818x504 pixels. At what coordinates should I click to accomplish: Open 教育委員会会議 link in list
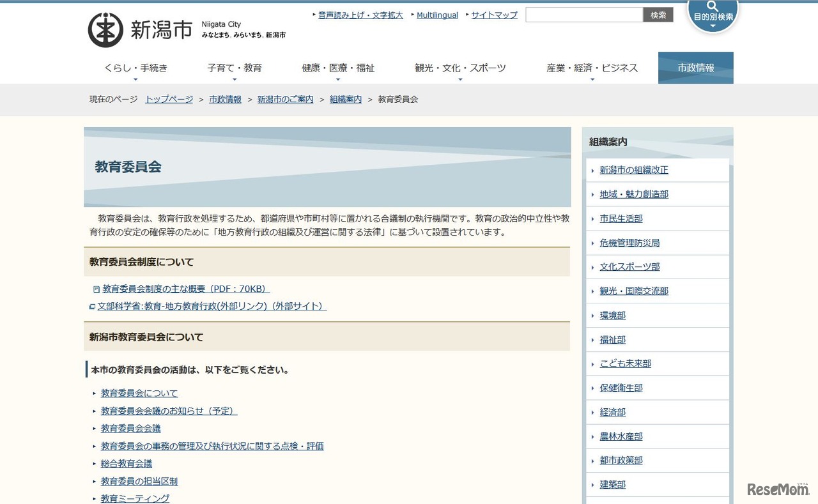click(x=130, y=429)
